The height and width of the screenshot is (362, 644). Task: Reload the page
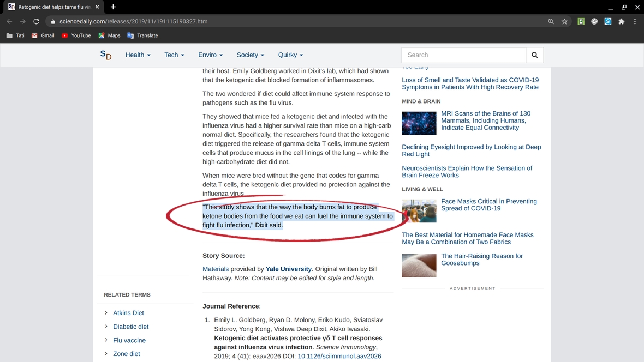click(x=36, y=22)
